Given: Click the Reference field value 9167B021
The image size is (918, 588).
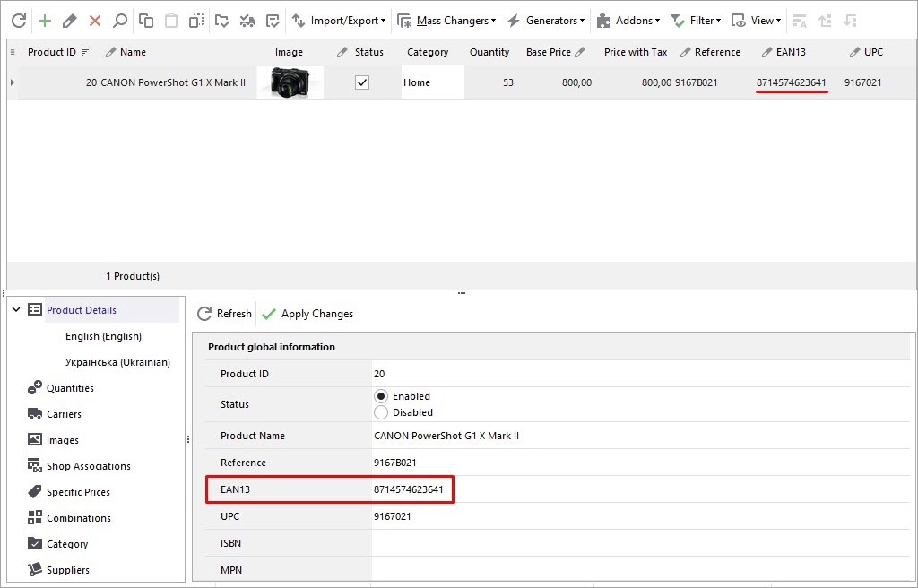Looking at the screenshot, I should pos(395,463).
